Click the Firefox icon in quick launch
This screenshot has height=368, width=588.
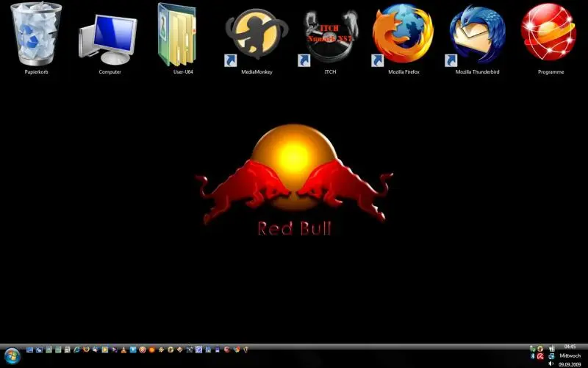coord(85,349)
